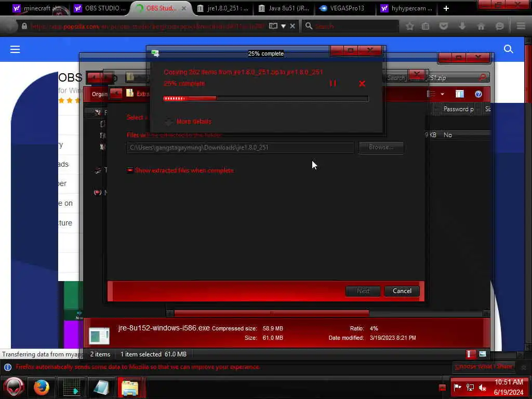Click the Explorer horizontal scrollbar
Viewport: 532px width, 399px height.
coord(271,313)
